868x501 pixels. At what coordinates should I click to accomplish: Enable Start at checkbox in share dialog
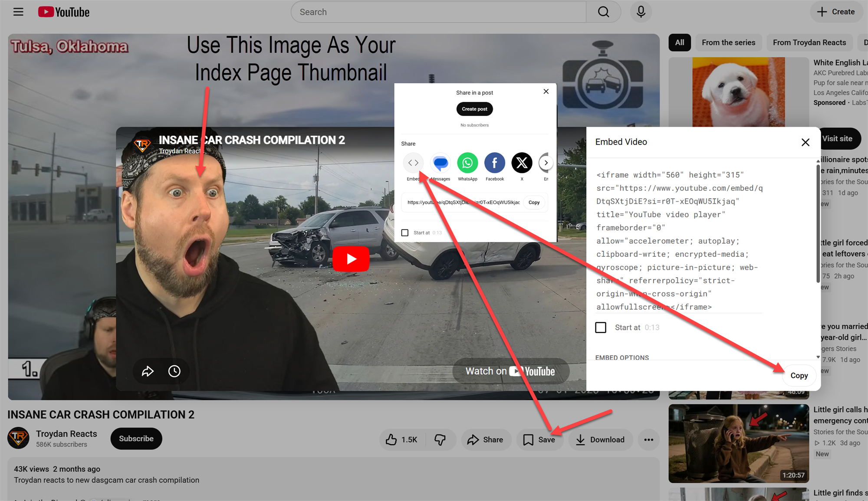[x=405, y=232]
